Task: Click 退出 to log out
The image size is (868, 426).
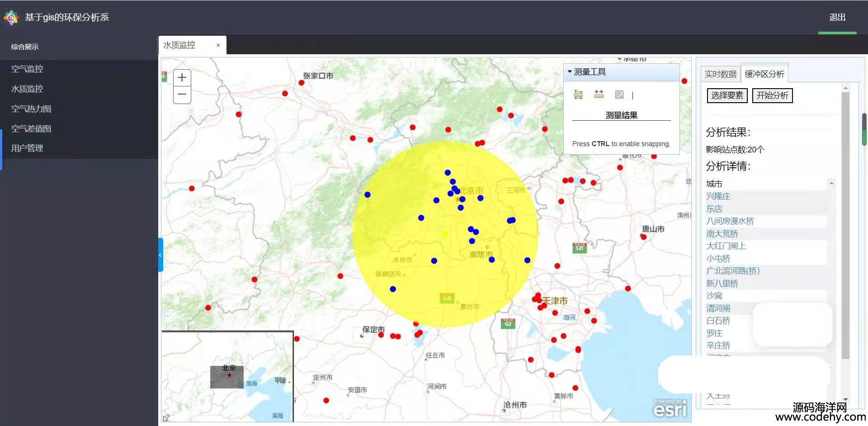Action: click(837, 17)
